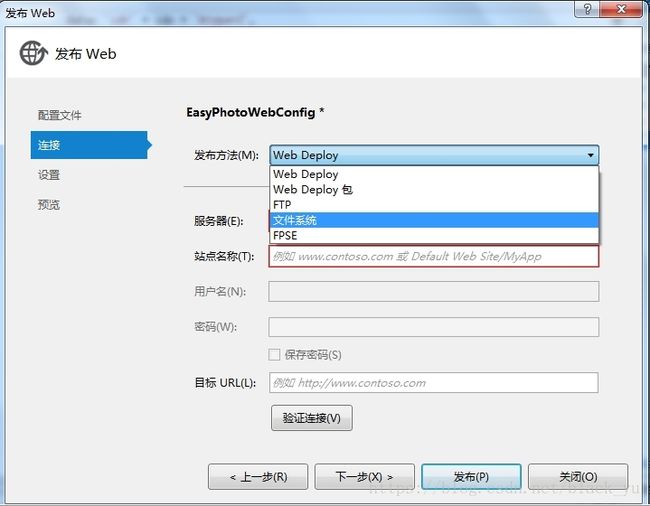
Task: Proceed with 下一步(X) button
Action: coord(364,477)
